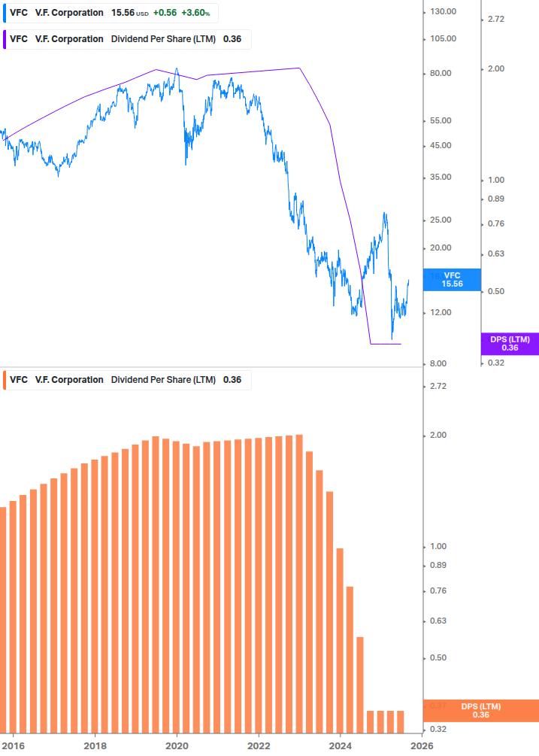Click the 8.00 price axis label
Image resolution: width=539 pixels, height=756 pixels.
click(438, 363)
